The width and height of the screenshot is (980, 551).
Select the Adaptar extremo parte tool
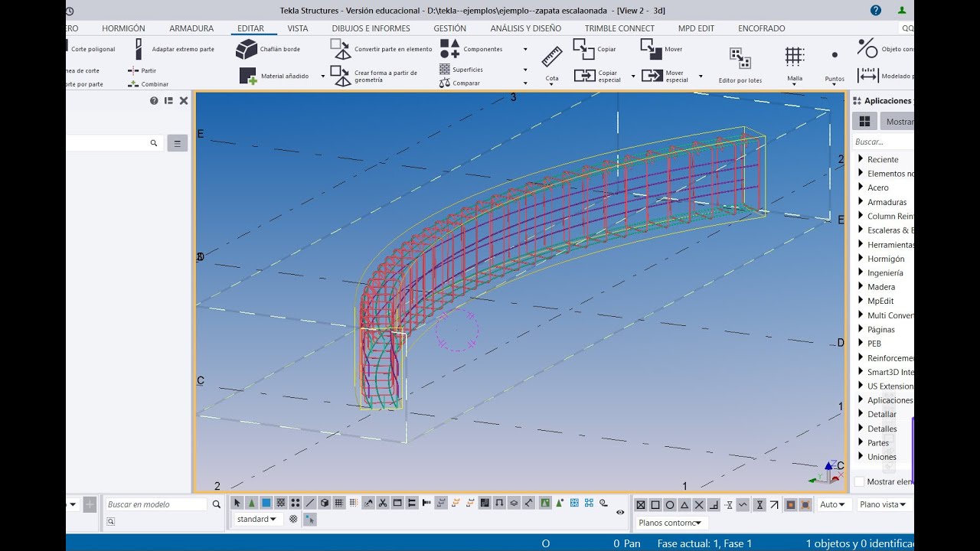tap(174, 49)
